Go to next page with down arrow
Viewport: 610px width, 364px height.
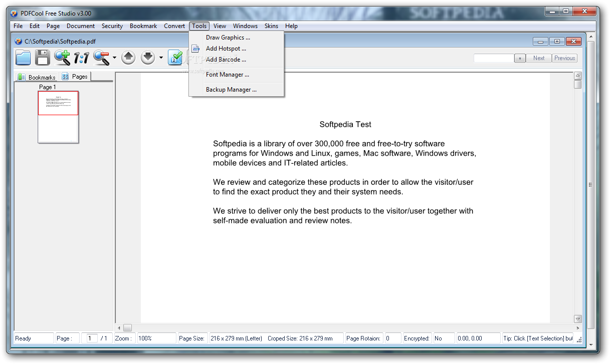click(x=148, y=58)
